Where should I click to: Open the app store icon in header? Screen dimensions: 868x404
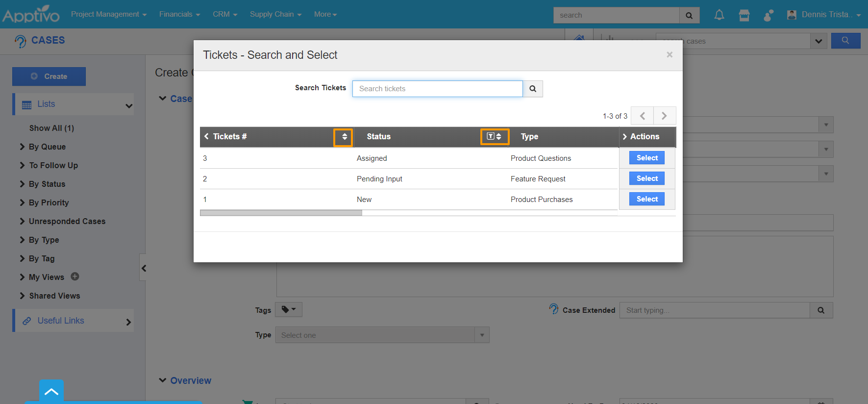tap(744, 15)
